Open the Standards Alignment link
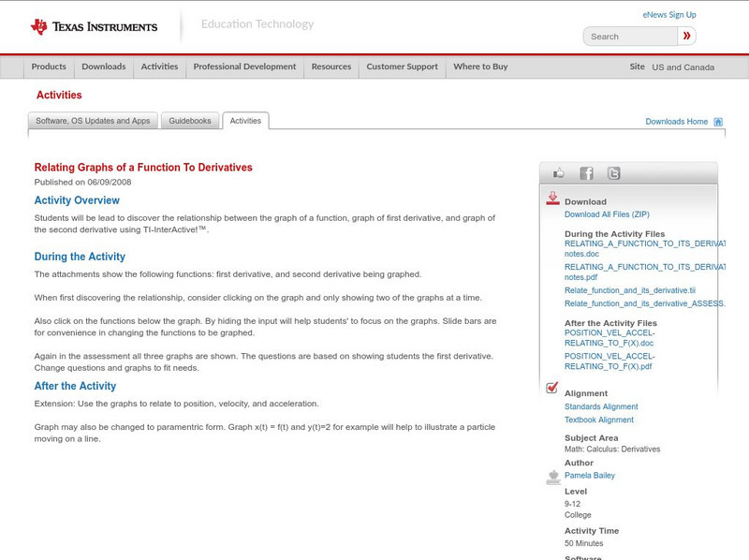 click(601, 406)
